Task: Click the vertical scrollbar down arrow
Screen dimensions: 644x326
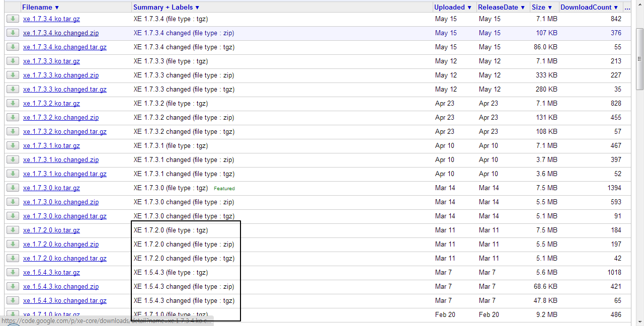Action: click(x=639, y=322)
